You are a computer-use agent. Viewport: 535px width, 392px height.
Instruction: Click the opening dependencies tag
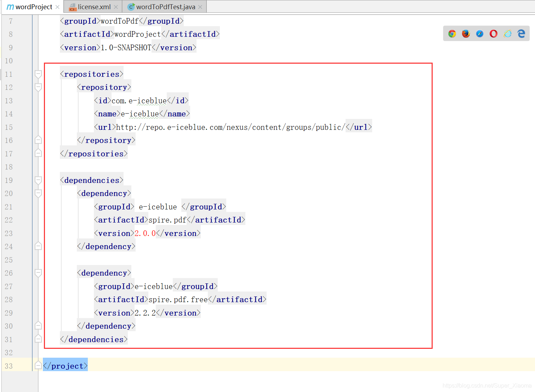click(92, 180)
